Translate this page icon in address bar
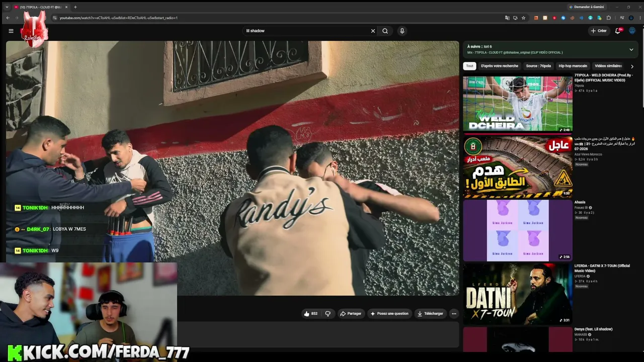 click(507, 18)
